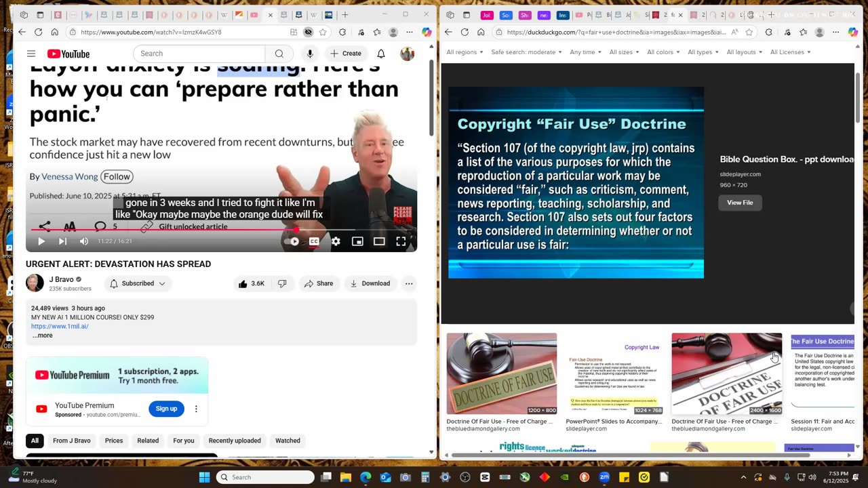Open YouTube Premium ad options menu
Viewport: 868px width, 488px height.
(196, 409)
